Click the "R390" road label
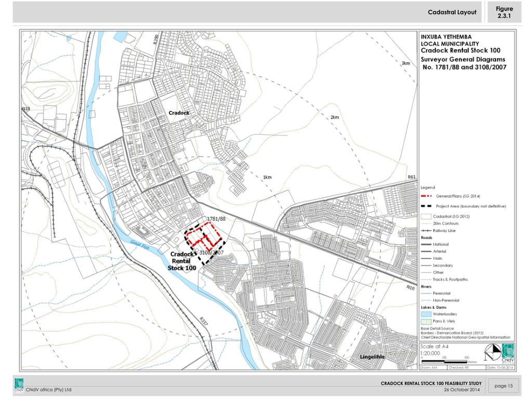 tap(156, 39)
